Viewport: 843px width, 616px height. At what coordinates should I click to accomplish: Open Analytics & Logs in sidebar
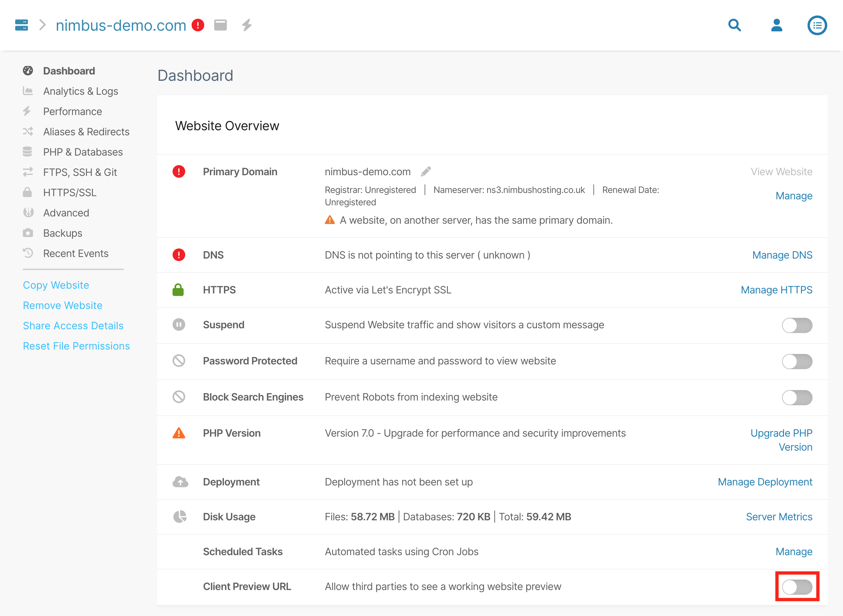80,91
